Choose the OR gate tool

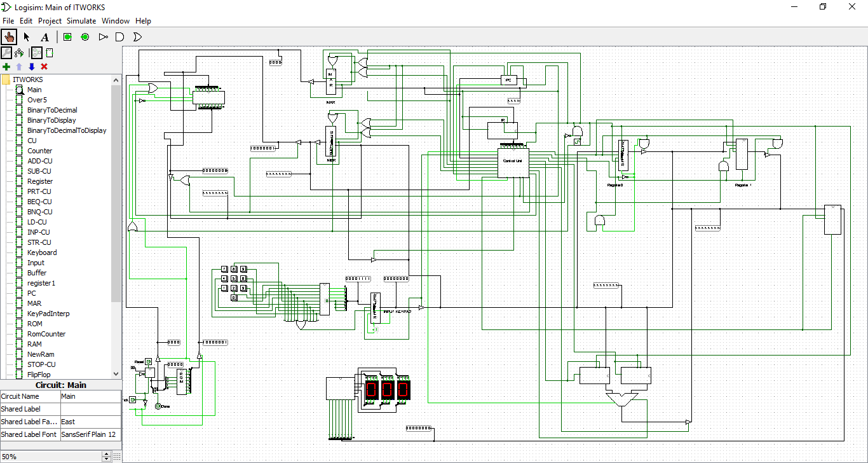point(137,37)
